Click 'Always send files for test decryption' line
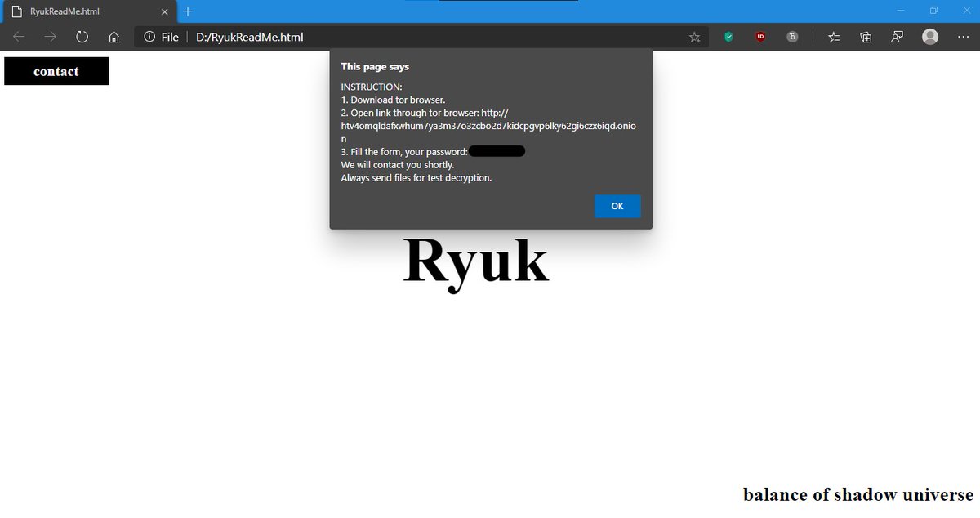This screenshot has height=518, width=980. tap(416, 177)
